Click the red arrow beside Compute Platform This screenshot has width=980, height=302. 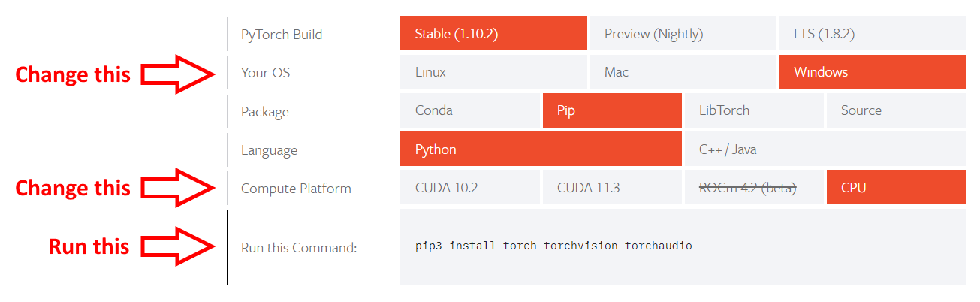coord(179,188)
